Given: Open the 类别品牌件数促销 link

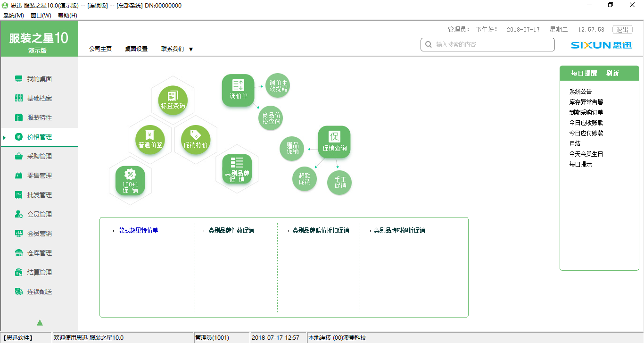Looking at the screenshot, I should click(x=231, y=230).
